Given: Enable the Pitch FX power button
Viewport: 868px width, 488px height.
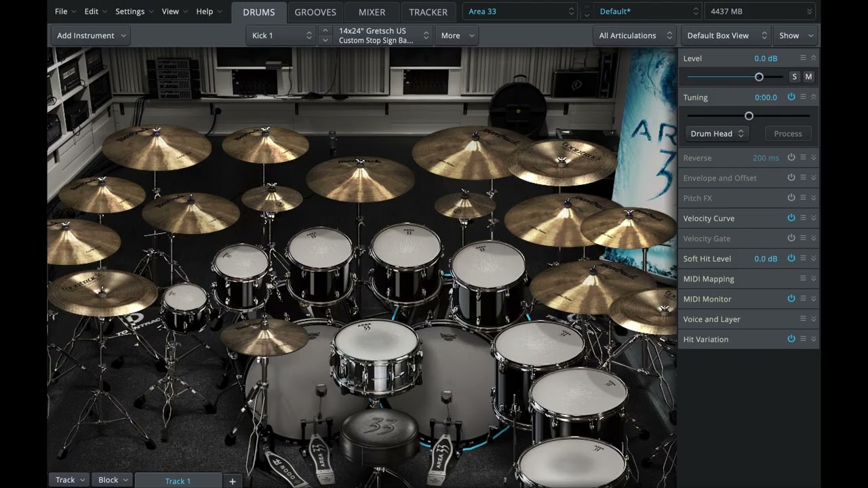Looking at the screenshot, I should (x=791, y=198).
